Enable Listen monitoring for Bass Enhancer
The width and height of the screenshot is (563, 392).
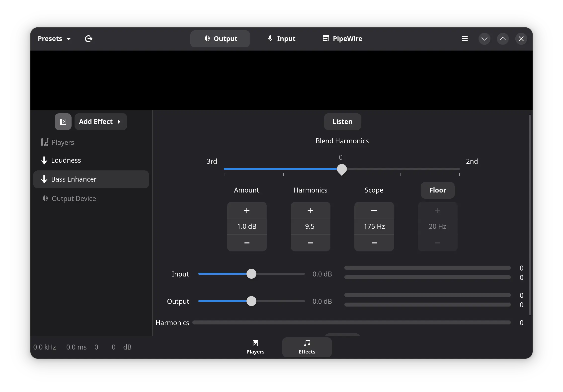[x=342, y=121]
